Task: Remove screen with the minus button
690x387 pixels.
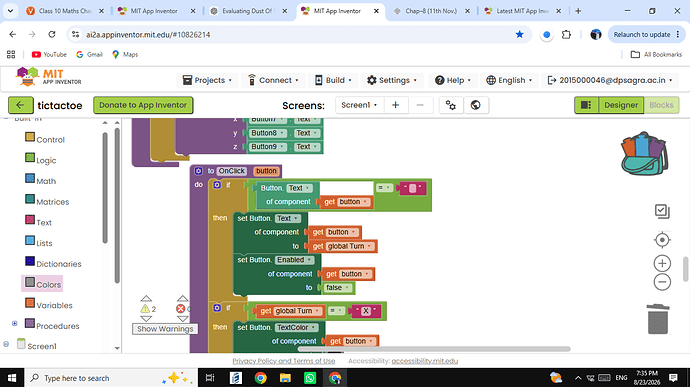Action: (x=420, y=105)
